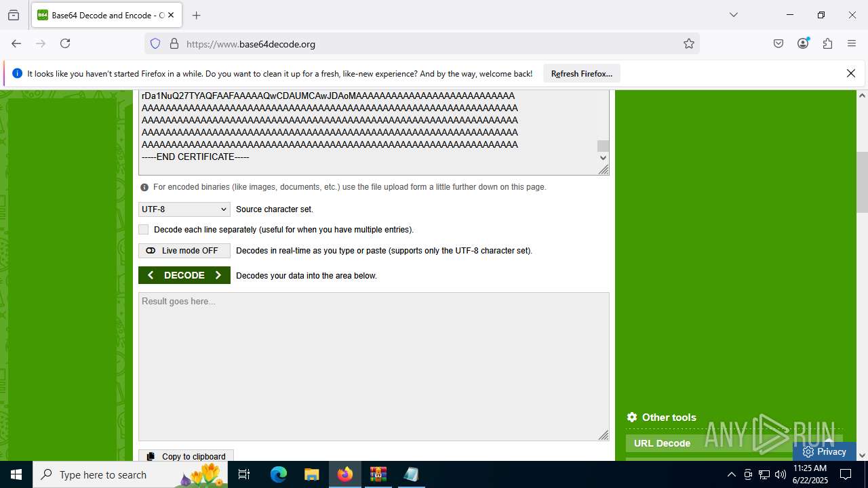Screen dimensions: 868x488
Task: Open Windows notification center
Action: click(846, 474)
